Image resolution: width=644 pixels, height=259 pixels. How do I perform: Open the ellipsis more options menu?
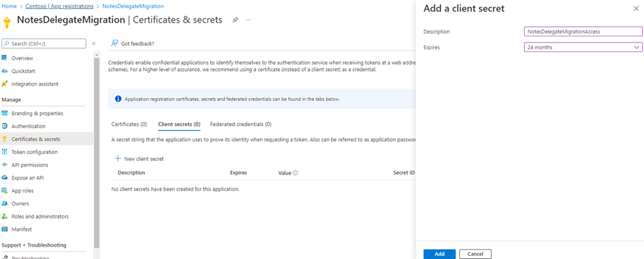click(x=248, y=20)
